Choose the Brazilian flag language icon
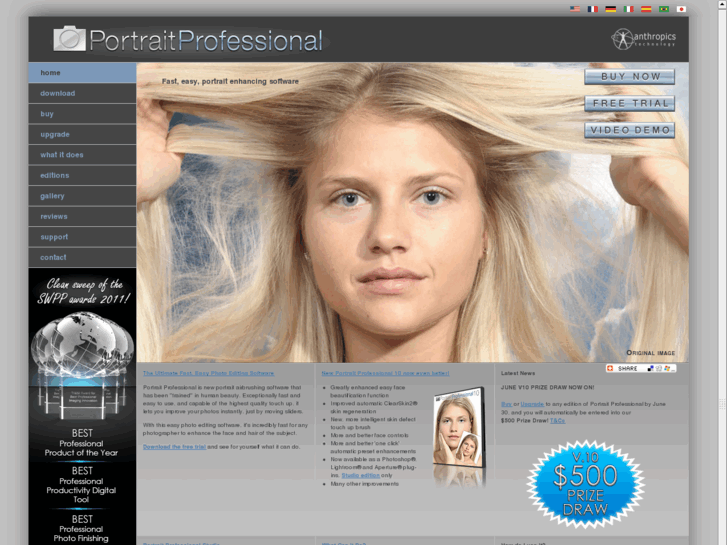 pyautogui.click(x=664, y=9)
